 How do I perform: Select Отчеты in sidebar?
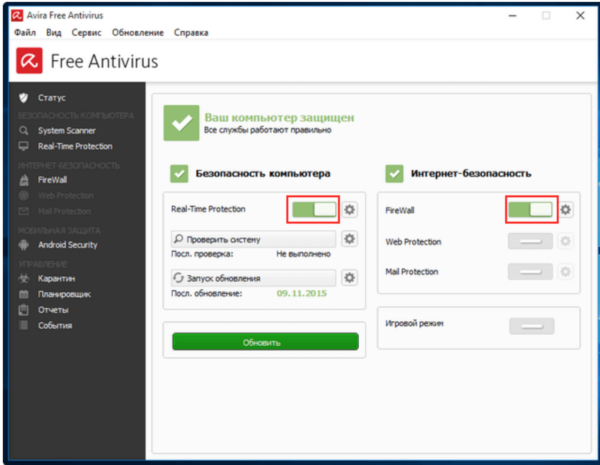pos(53,310)
